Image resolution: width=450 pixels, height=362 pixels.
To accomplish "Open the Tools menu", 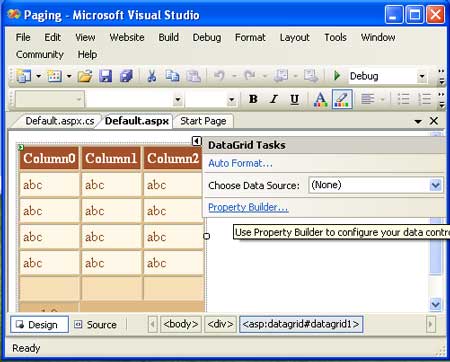I will [x=336, y=37].
